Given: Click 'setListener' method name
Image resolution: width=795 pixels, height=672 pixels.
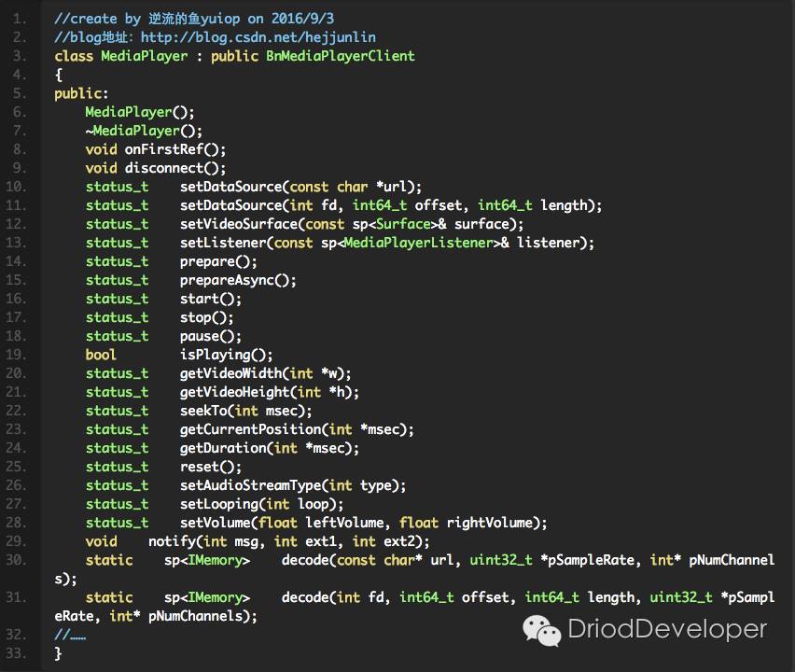Looking at the screenshot, I should click(x=223, y=243).
